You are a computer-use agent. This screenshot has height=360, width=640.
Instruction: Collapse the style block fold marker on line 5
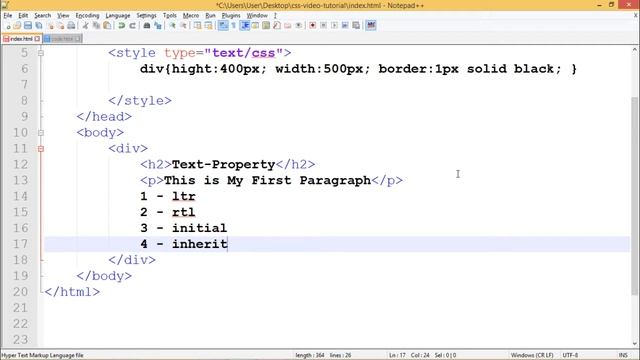[x=41, y=53]
